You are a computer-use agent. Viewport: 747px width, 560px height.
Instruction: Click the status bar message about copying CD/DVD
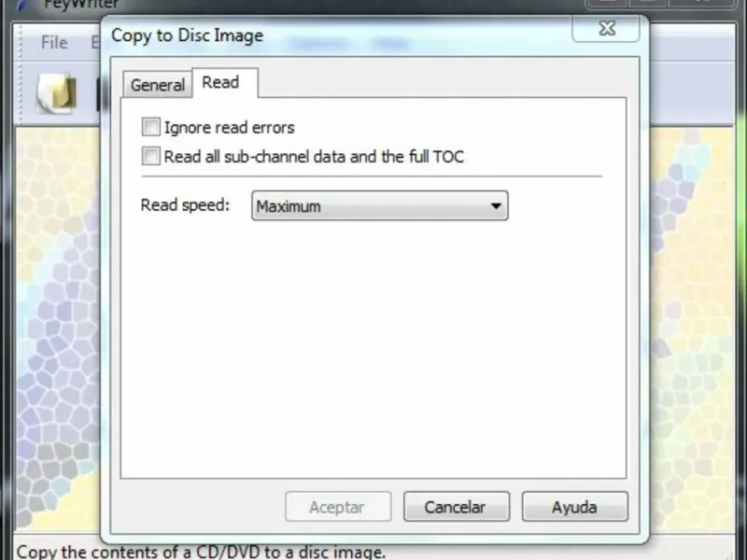coord(201,552)
